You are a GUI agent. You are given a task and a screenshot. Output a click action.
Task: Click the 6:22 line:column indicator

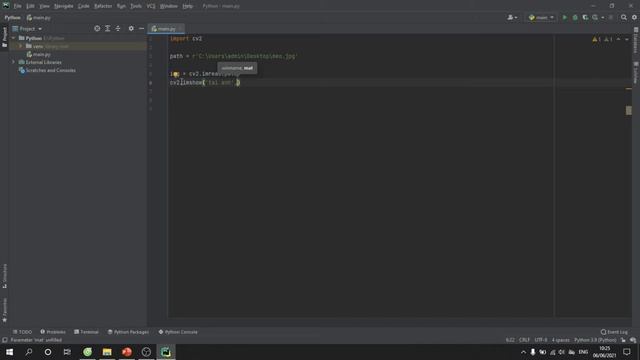[x=510, y=340]
